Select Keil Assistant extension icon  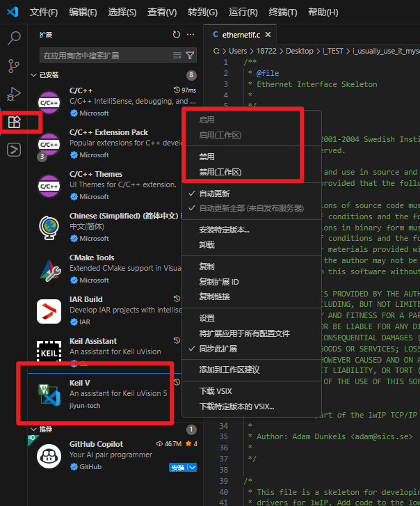click(x=49, y=351)
